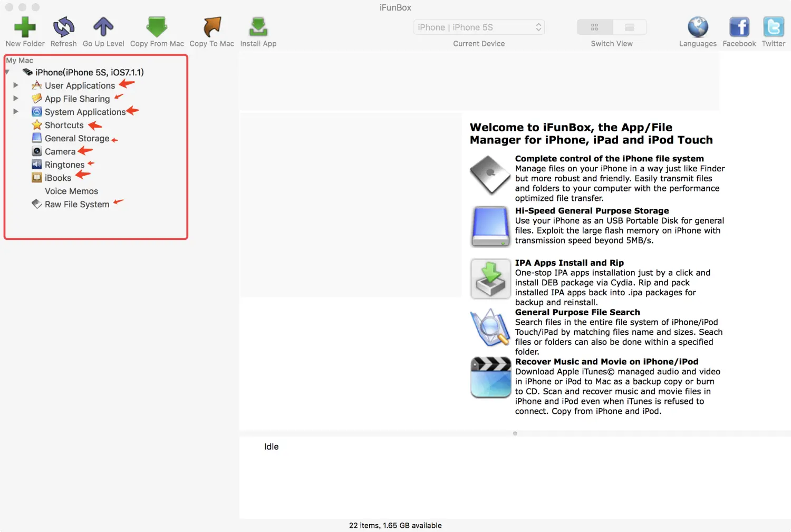Click the New Folder green plus icon

tap(25, 27)
